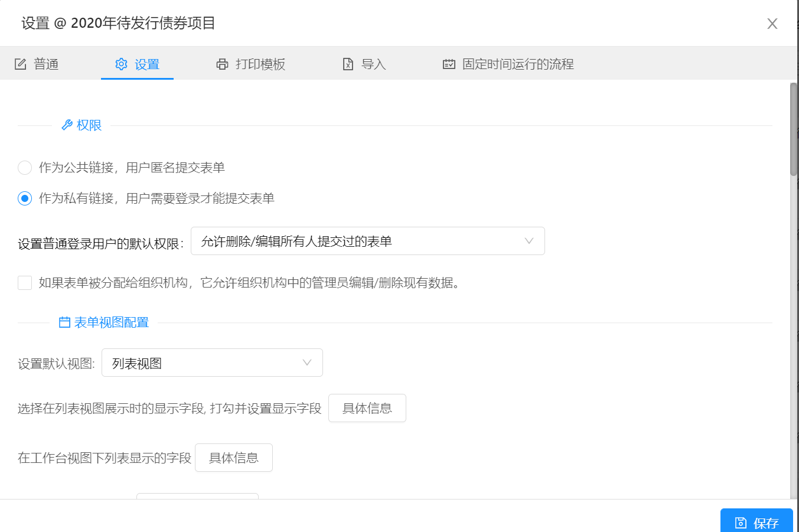Switch to the 设置 tab
799x532 pixels.
(x=137, y=64)
